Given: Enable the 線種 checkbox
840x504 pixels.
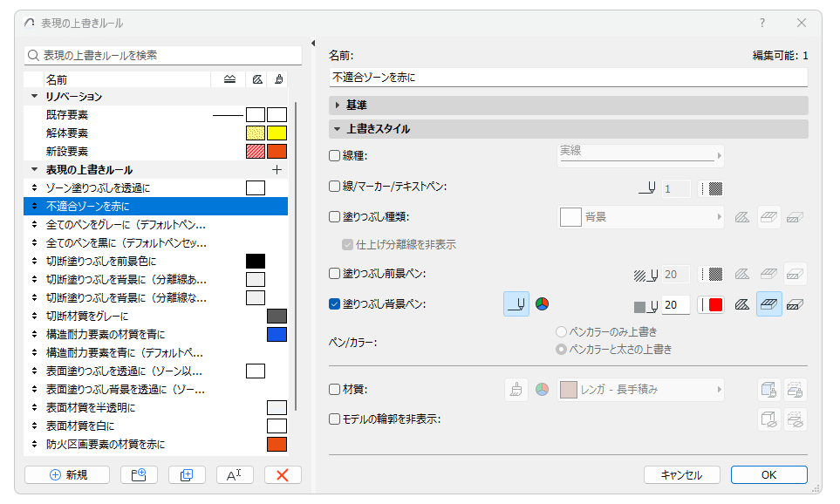Looking at the screenshot, I should coord(334,155).
